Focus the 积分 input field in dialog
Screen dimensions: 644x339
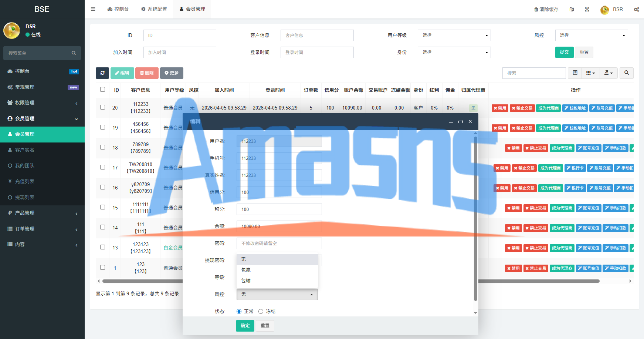(279, 209)
